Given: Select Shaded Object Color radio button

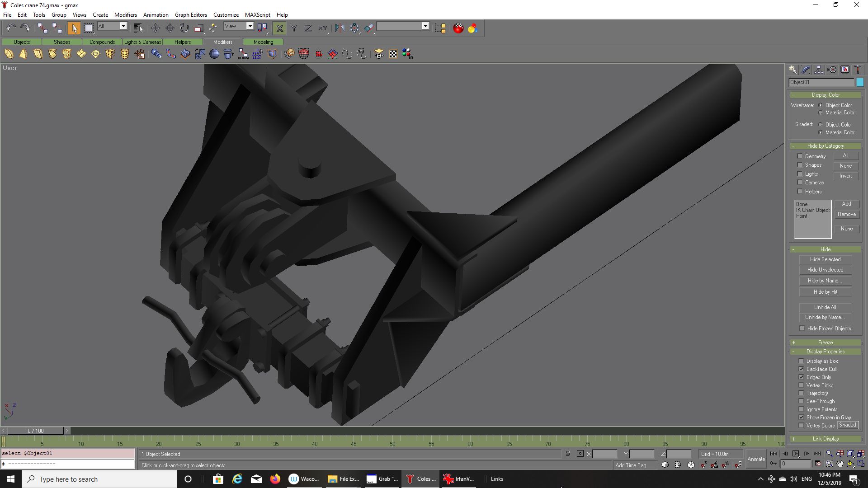Looking at the screenshot, I should coord(820,125).
